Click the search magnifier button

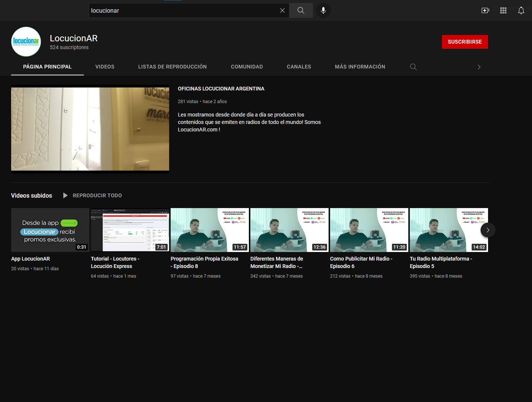pos(301,10)
